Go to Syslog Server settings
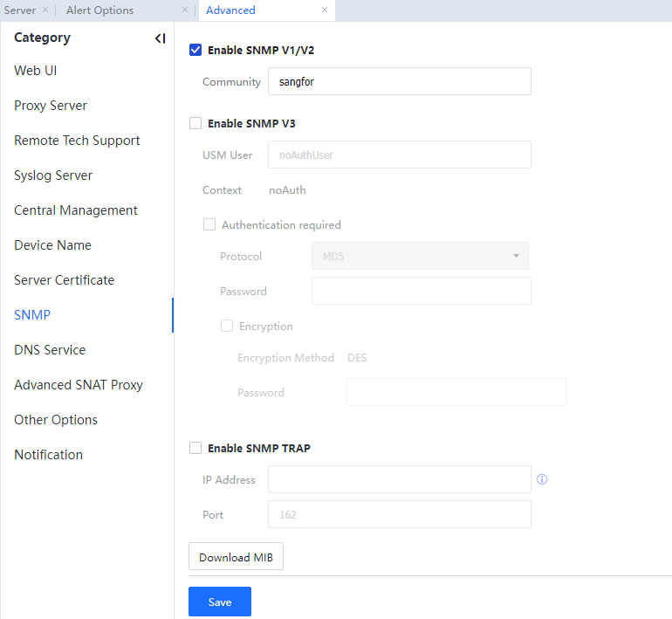 coord(53,175)
